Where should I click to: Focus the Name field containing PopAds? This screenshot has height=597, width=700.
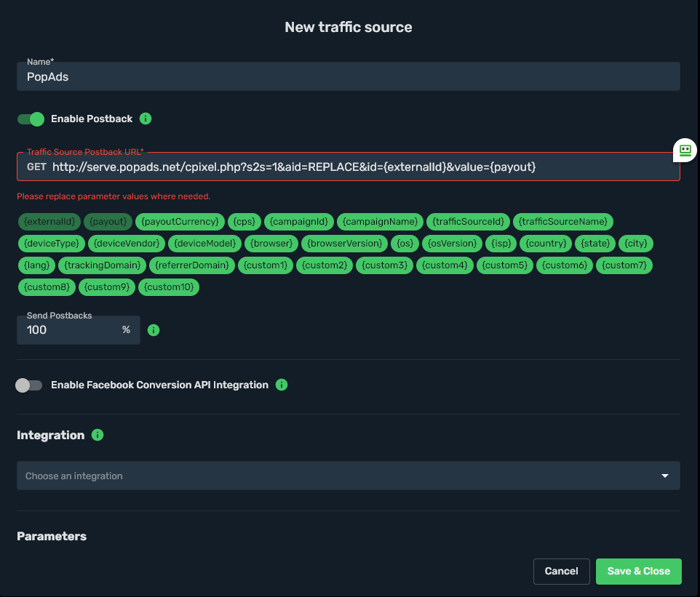point(349,77)
